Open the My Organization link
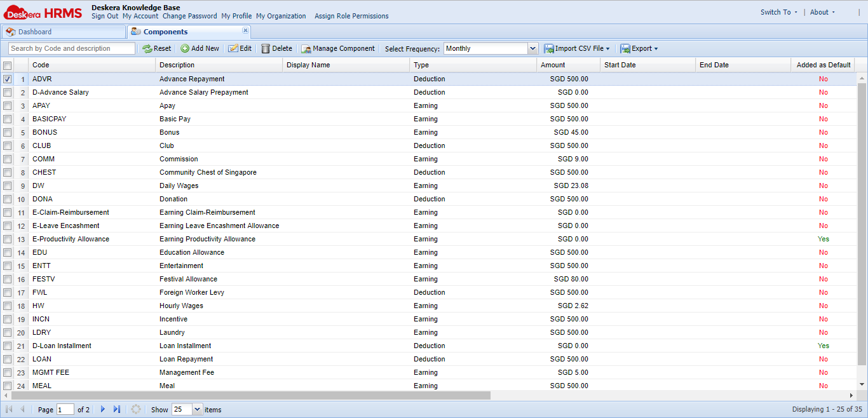868x418 pixels. (281, 16)
